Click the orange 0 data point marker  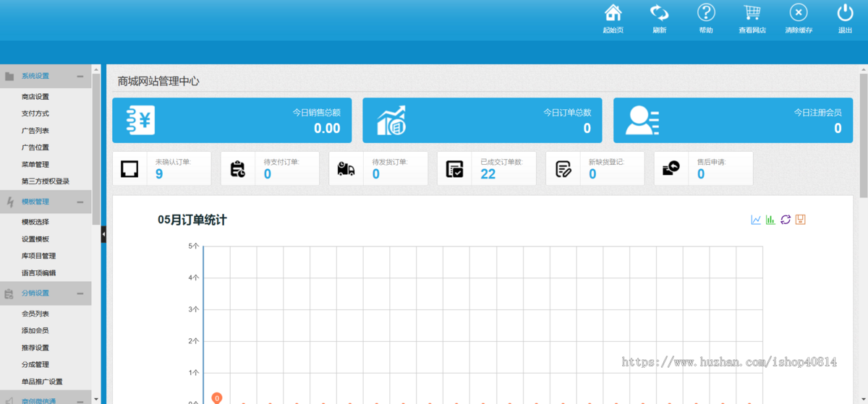(217, 398)
